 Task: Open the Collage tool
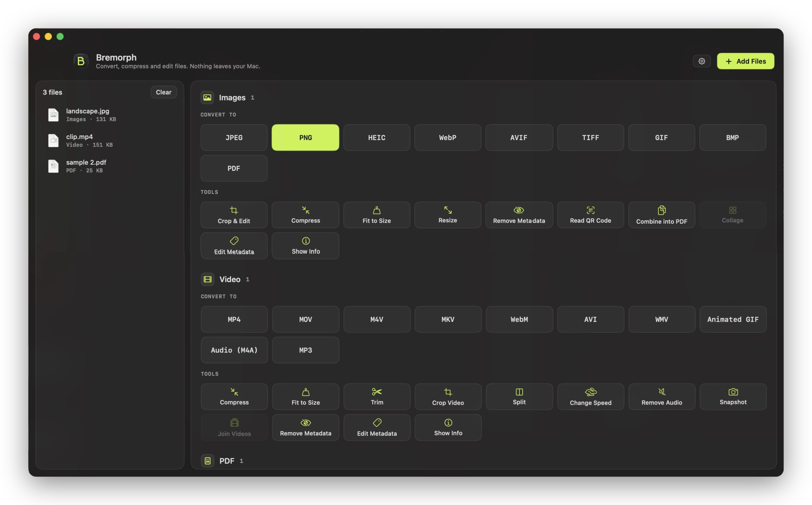click(732, 215)
